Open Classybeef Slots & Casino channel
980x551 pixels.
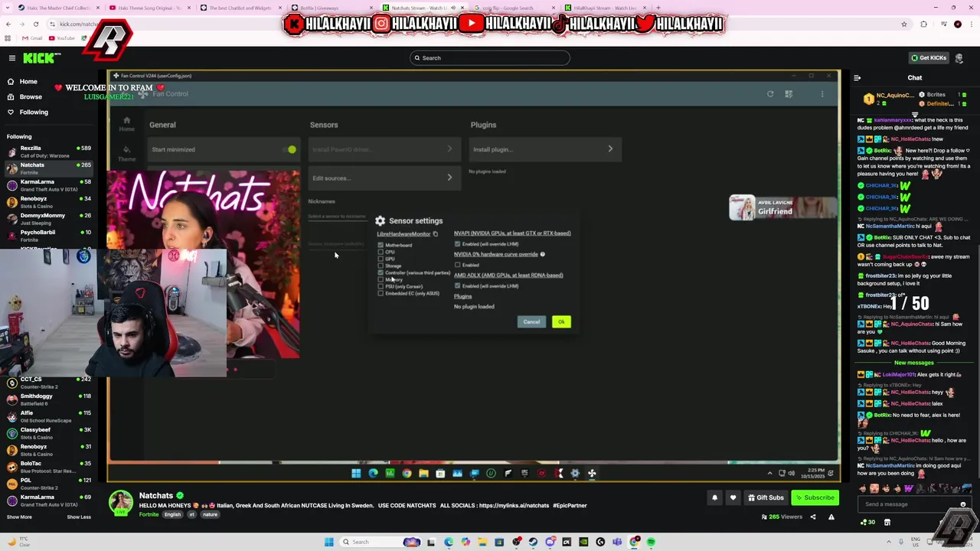coord(47,433)
